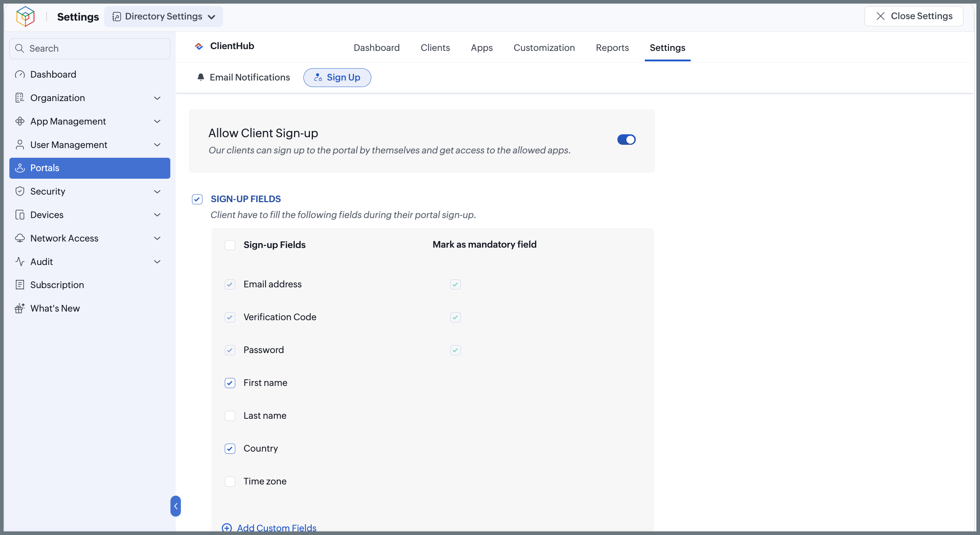Click the X icon on Close Settings

pos(880,16)
